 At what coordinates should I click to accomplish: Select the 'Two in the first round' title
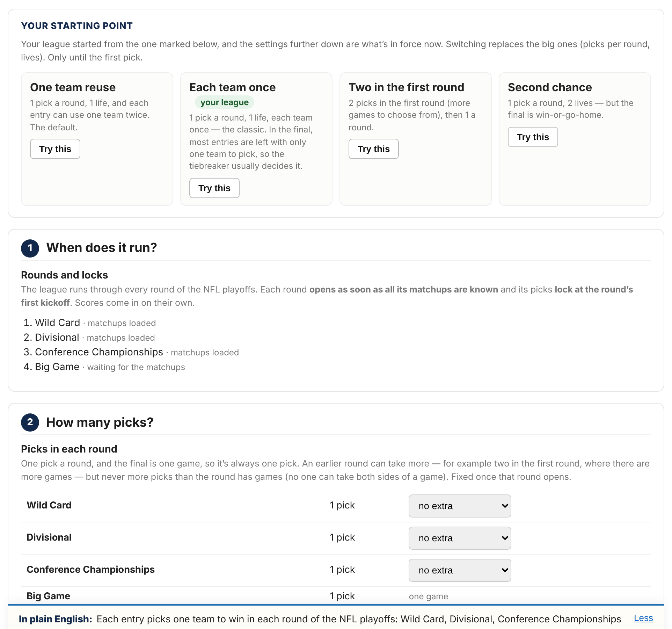(x=407, y=87)
